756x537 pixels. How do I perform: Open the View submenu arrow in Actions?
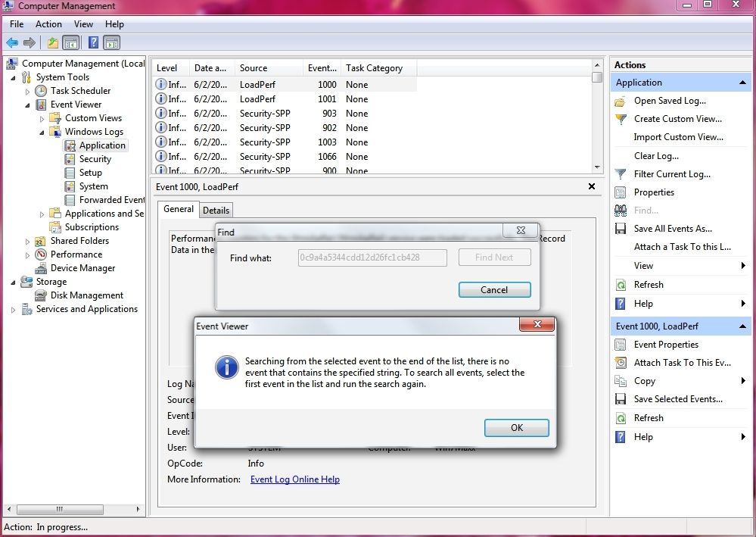coord(743,265)
